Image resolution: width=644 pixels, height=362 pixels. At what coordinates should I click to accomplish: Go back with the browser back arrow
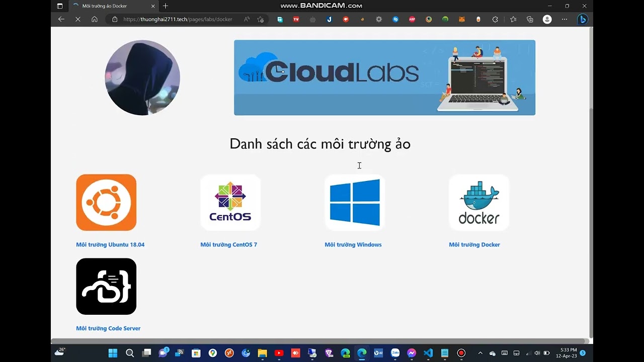tap(61, 19)
